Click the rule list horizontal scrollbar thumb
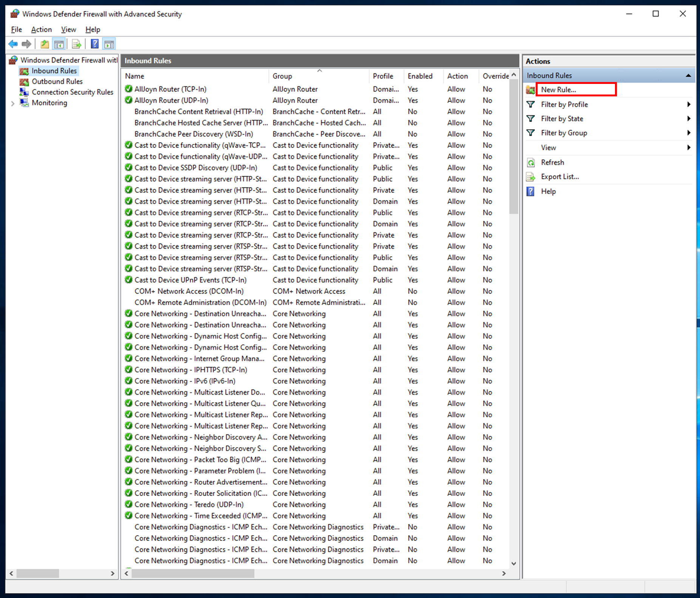700x598 pixels. 193,574
